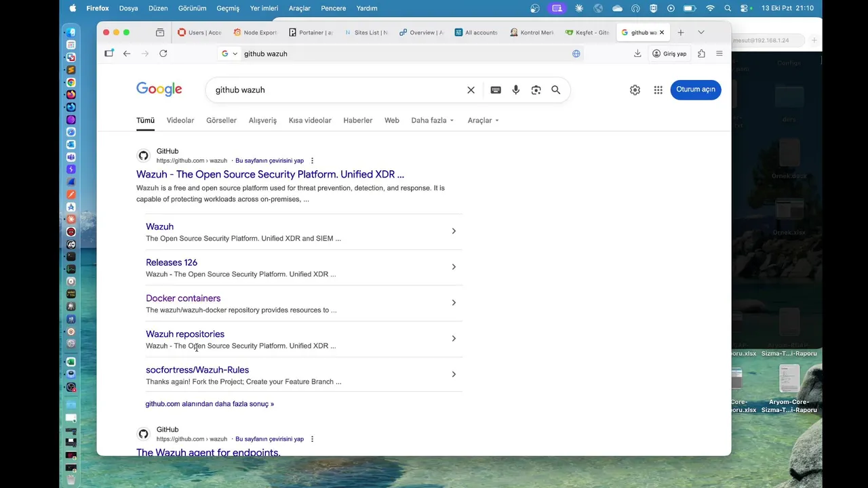Expand Google's 'Araçlar' tools dropdown under search

483,121
